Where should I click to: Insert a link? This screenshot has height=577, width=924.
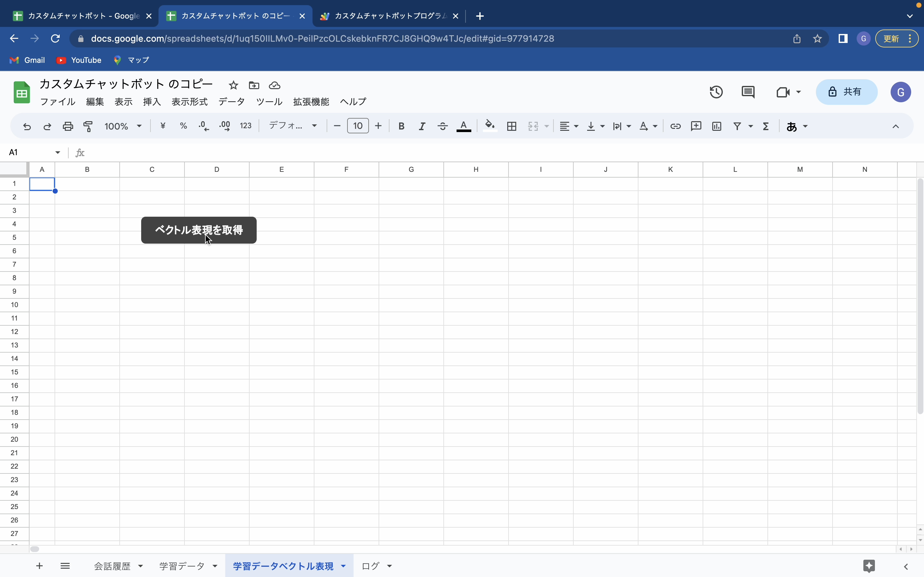point(675,126)
